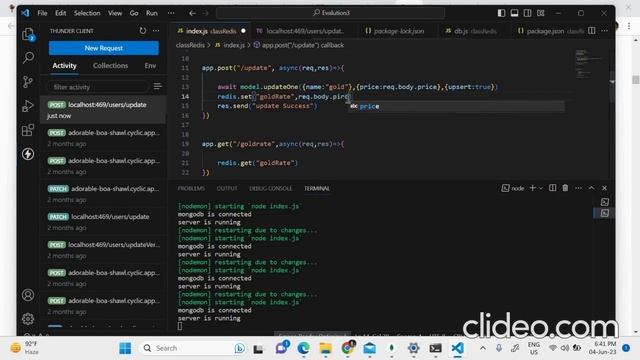Click the New Request button
Screen dimensions: 640x360
point(104,48)
